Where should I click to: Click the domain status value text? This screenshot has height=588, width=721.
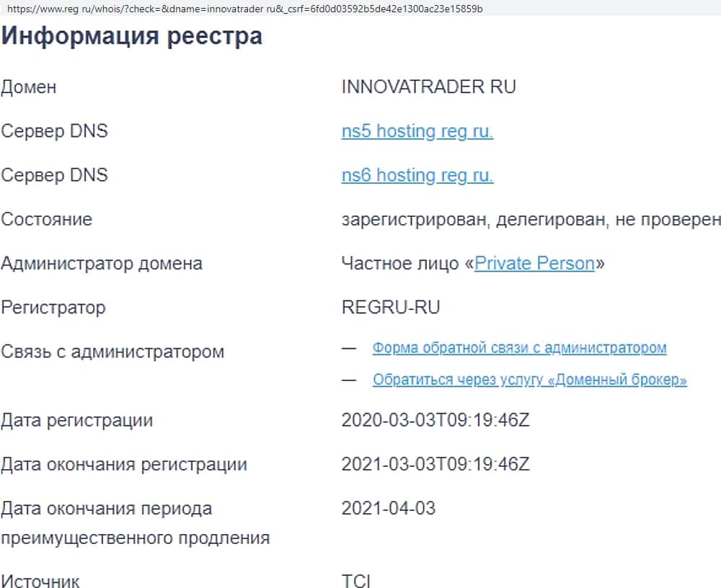coord(531,220)
